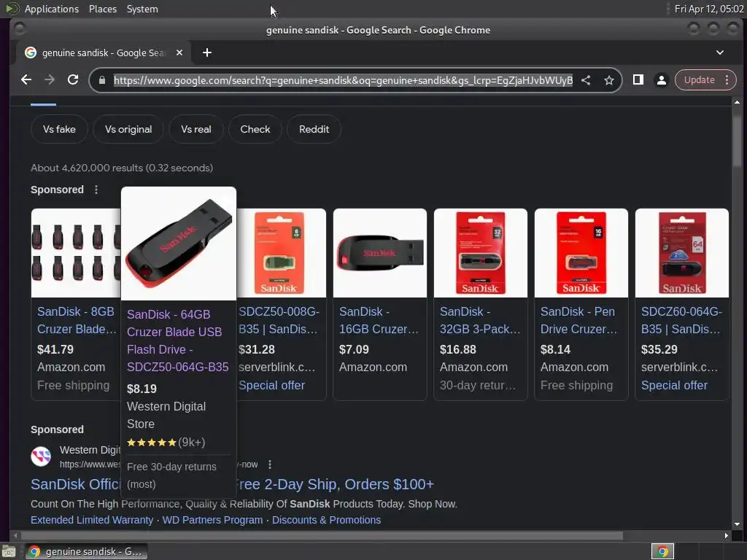Open SanDisk 64GB Cruzer Blade USB link
This screenshot has width=747, height=560.
(x=178, y=341)
